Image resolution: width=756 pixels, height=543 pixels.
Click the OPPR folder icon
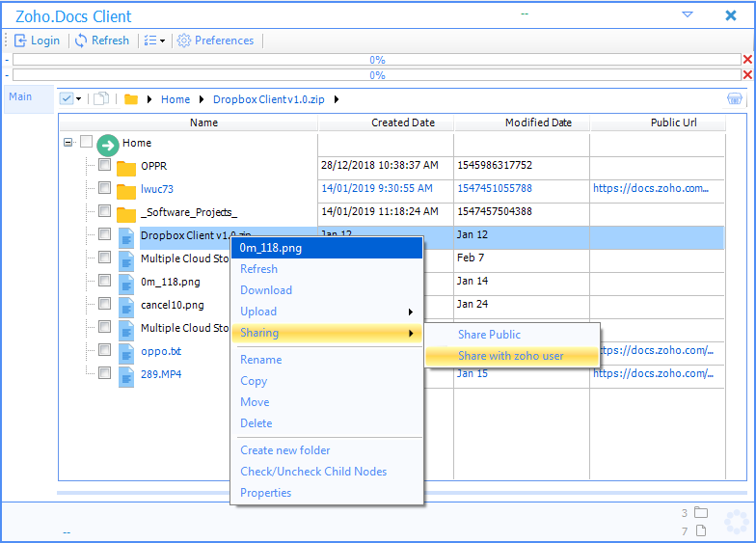coord(125,168)
